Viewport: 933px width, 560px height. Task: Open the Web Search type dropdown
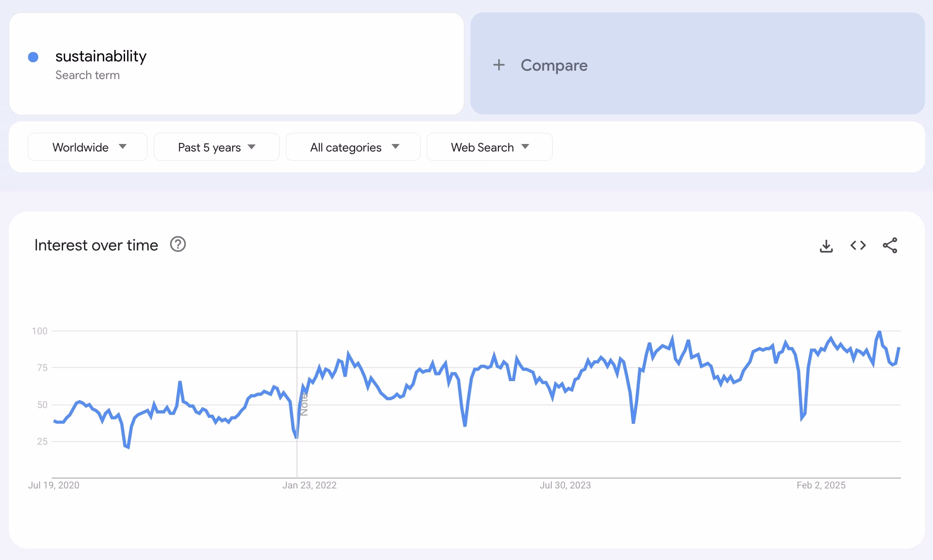pyautogui.click(x=489, y=147)
